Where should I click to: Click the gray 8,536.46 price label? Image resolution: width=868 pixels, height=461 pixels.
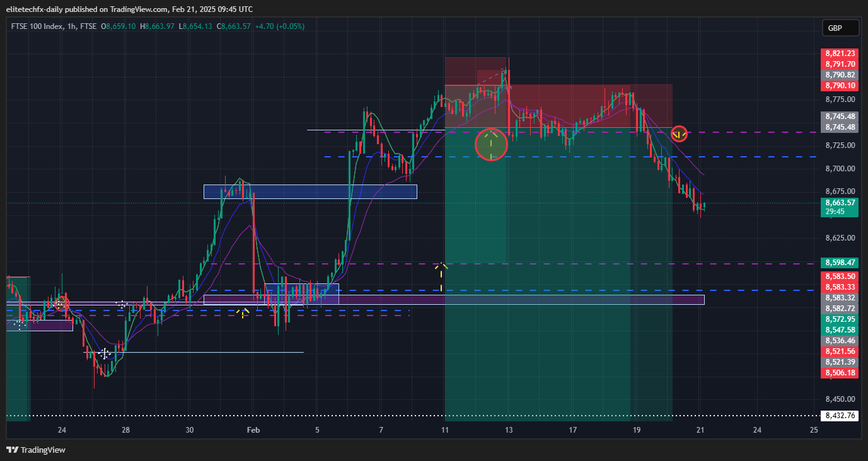coord(839,341)
